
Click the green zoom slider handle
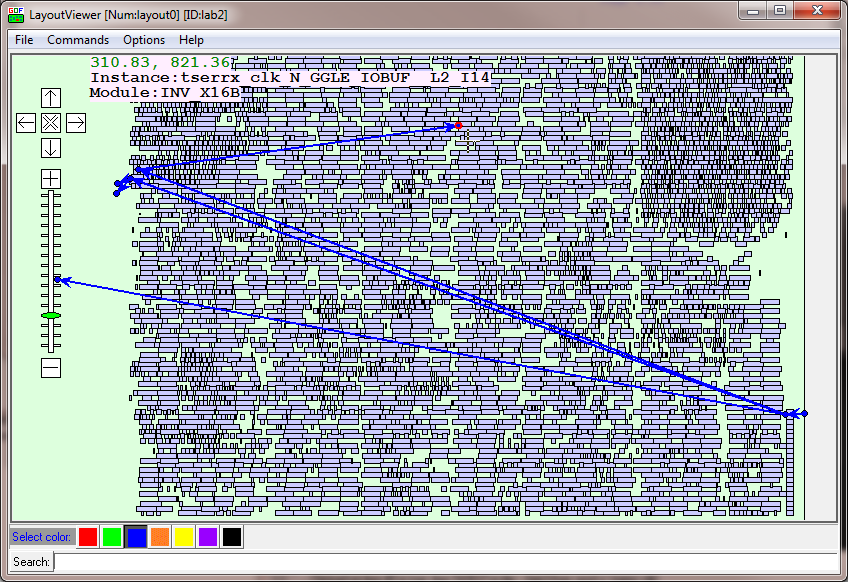coord(51,316)
